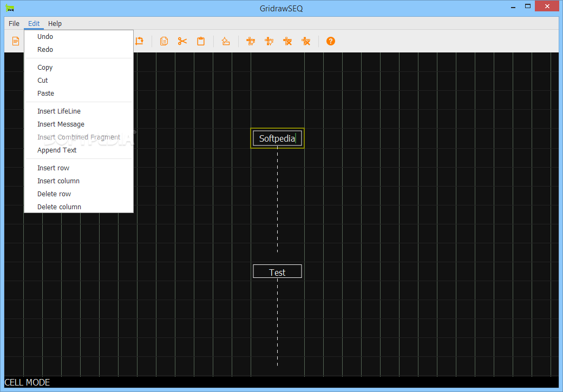Select Copy in the Edit menu
The image size is (563, 392).
tap(78, 68)
